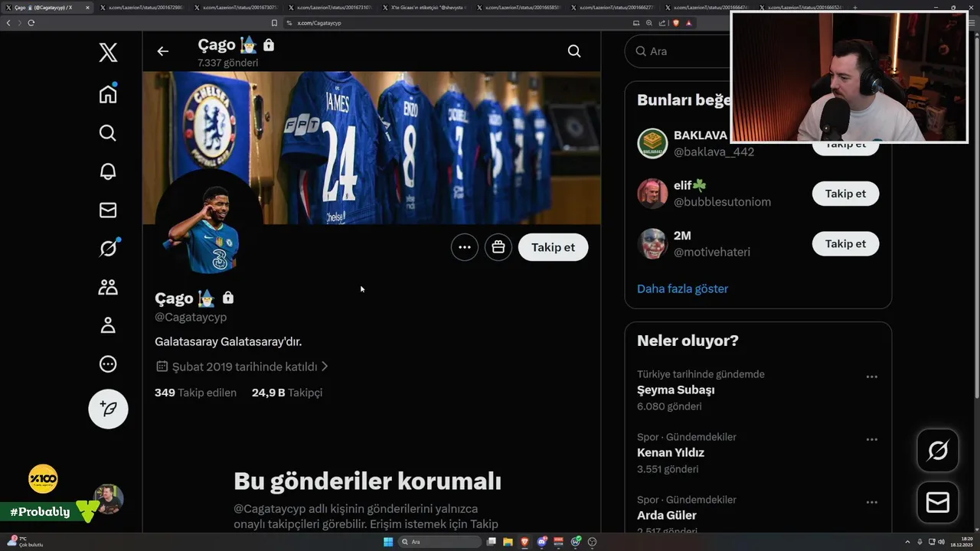Viewport: 980px width, 551px height.
Task: Open options for Kenan Yıldız trend
Action: pos(871,439)
